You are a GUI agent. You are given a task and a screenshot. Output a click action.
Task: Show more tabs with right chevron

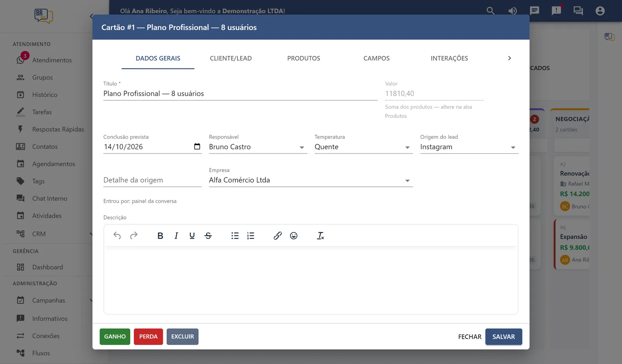510,58
